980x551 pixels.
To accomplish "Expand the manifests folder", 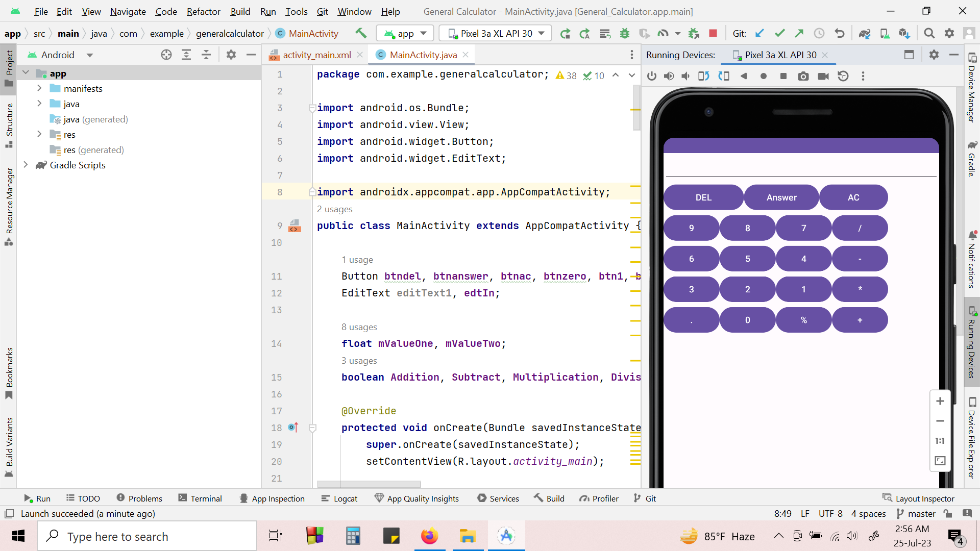I will (x=39, y=88).
